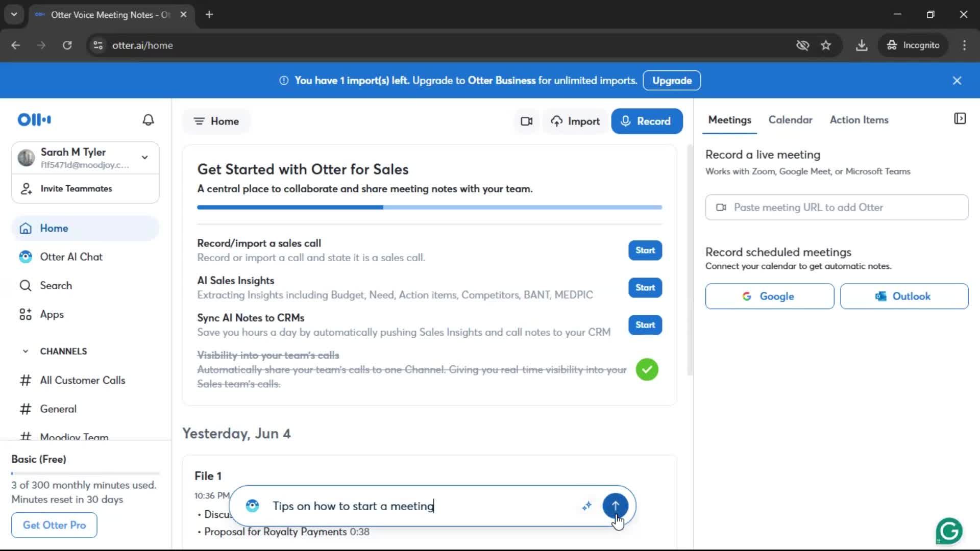Click the AI sparkle icon in chat box
The height and width of the screenshot is (551, 980).
pyautogui.click(x=587, y=506)
